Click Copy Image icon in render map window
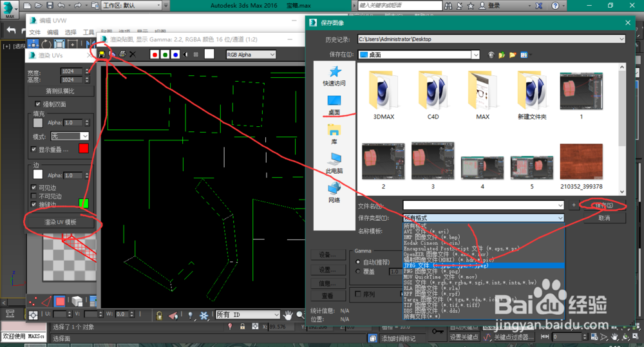The height and width of the screenshot is (347, 644). coord(111,54)
